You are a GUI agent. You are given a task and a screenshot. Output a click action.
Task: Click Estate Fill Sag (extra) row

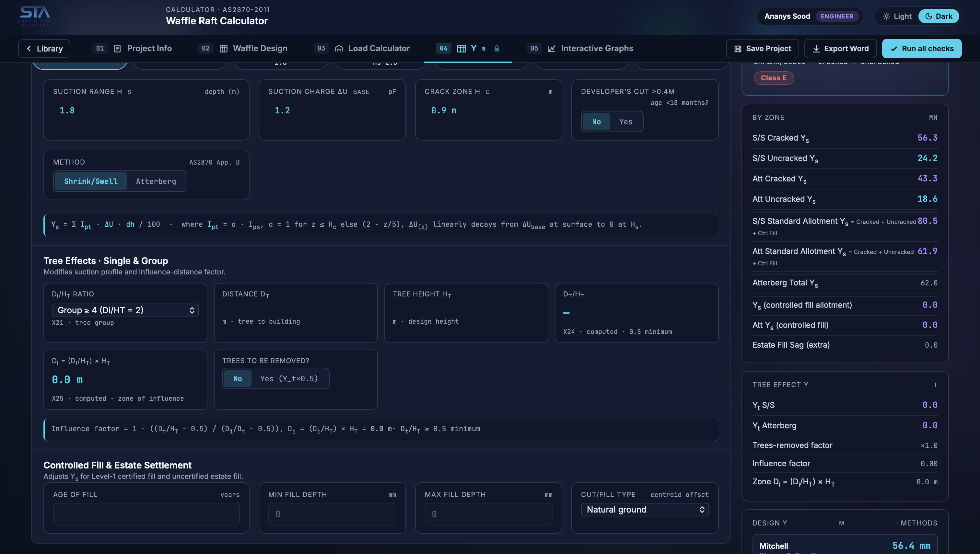[x=845, y=345]
